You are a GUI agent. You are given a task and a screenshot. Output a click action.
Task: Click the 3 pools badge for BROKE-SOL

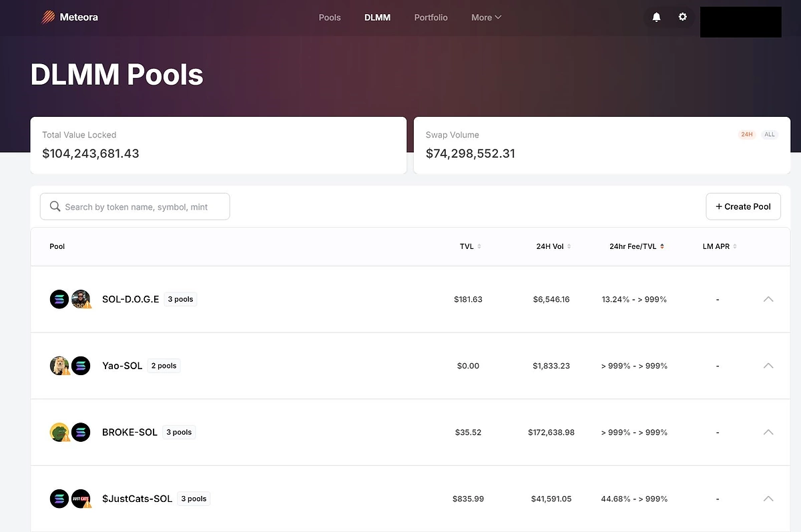click(179, 432)
